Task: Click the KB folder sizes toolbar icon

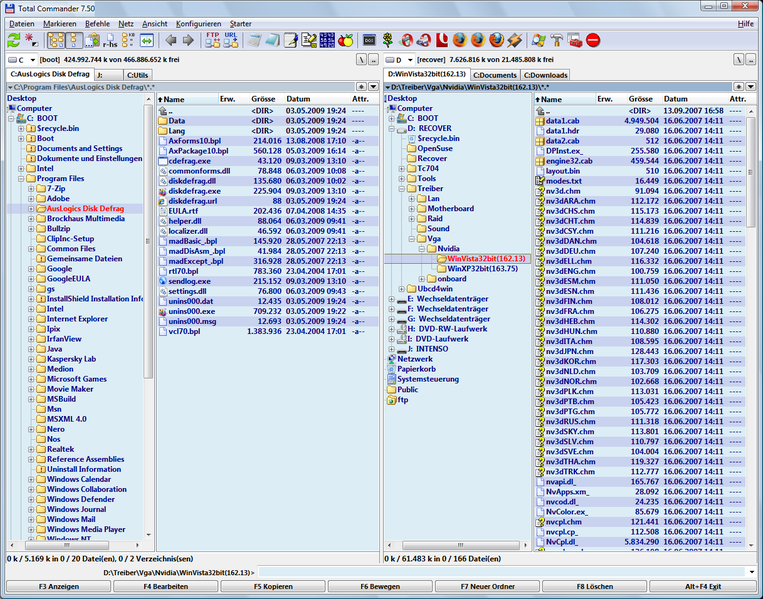Action: [128, 40]
